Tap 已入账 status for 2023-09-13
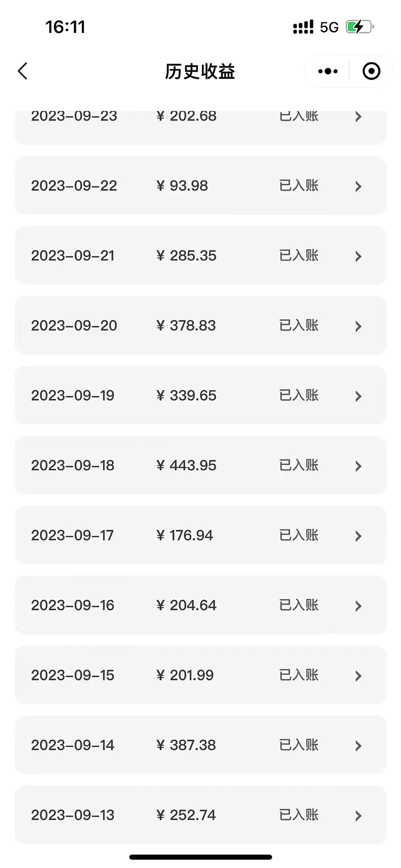 point(299,815)
